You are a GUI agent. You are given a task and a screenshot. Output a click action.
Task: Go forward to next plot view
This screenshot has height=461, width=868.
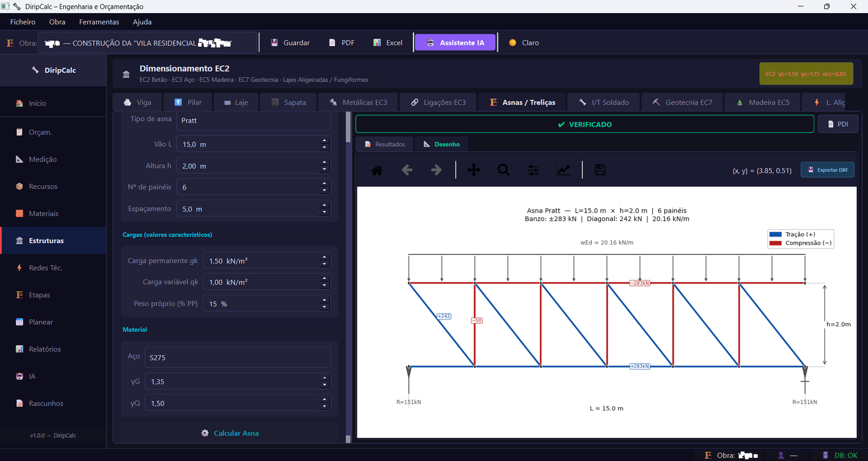[436, 170]
